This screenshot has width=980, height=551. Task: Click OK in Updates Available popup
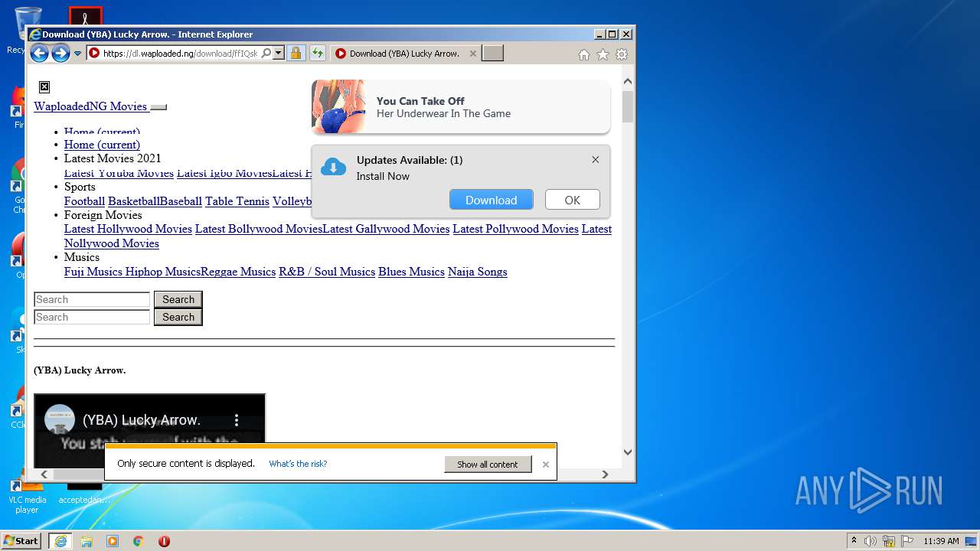pos(573,200)
